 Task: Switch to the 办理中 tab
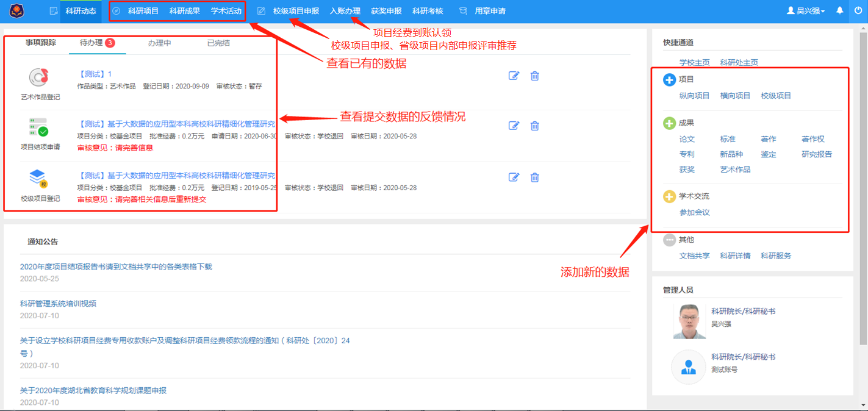pyautogui.click(x=159, y=43)
